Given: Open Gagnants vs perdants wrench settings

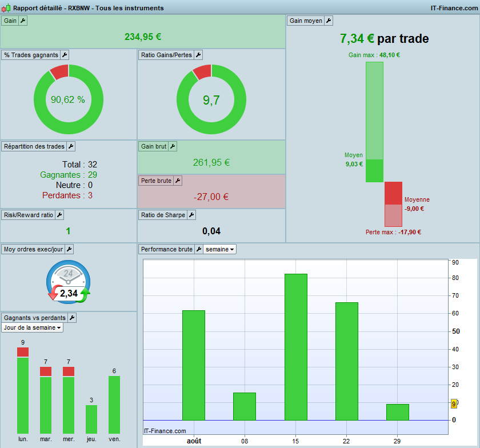Looking at the screenshot, I should pyautogui.click(x=72, y=318).
